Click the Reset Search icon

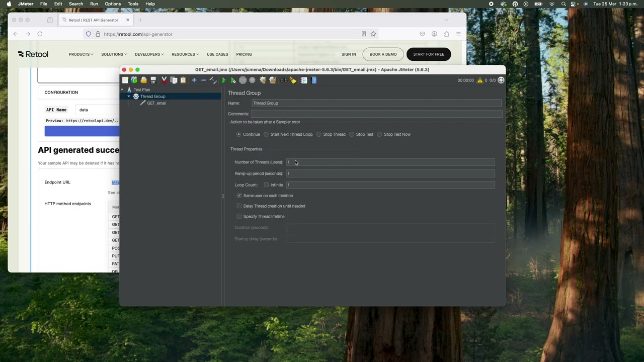293,80
